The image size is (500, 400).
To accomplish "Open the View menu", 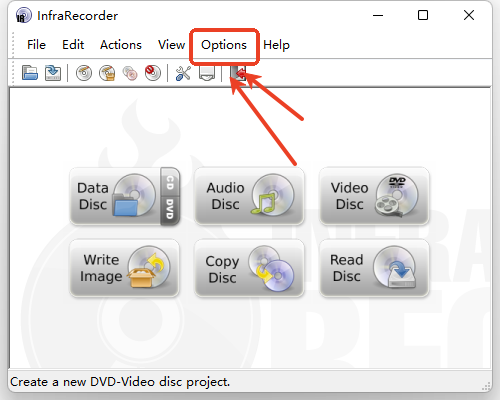I will tap(171, 45).
